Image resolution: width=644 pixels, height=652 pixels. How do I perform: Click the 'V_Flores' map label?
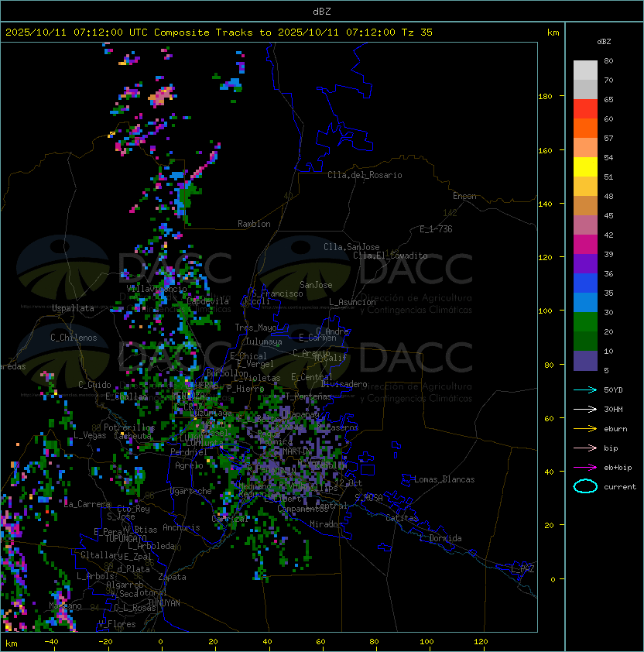(117, 624)
